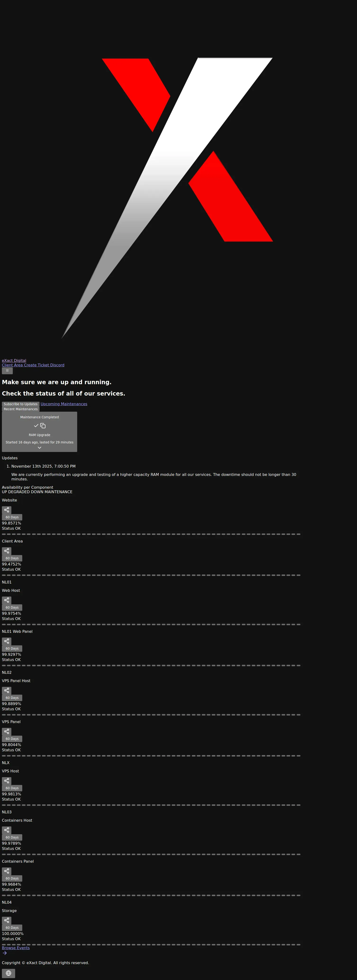Click the 'Availability per Component' heading
Image resolution: width=357 pixels, height=980 pixels.
pyautogui.click(x=27, y=487)
